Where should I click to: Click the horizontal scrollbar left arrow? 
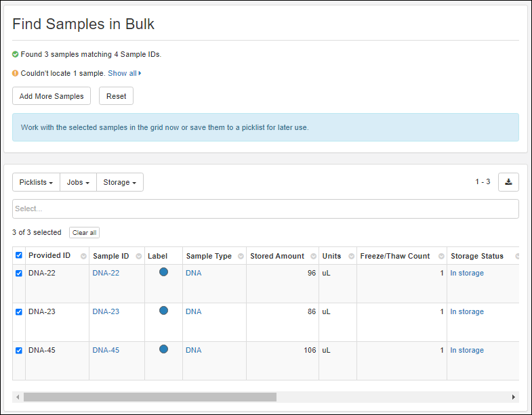(18, 397)
